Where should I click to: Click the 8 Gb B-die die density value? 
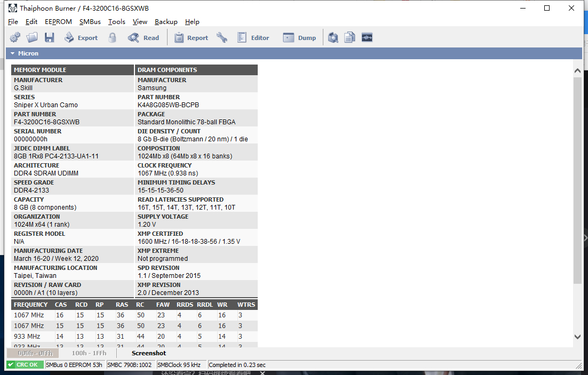point(193,139)
